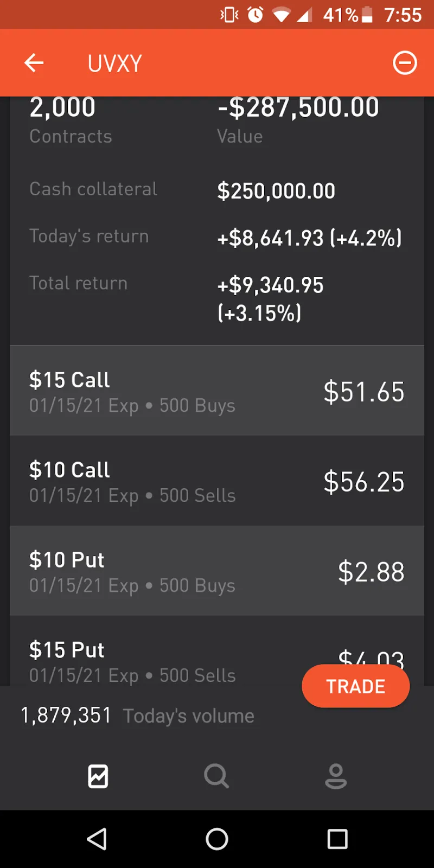Open the search tab icon

click(x=216, y=776)
